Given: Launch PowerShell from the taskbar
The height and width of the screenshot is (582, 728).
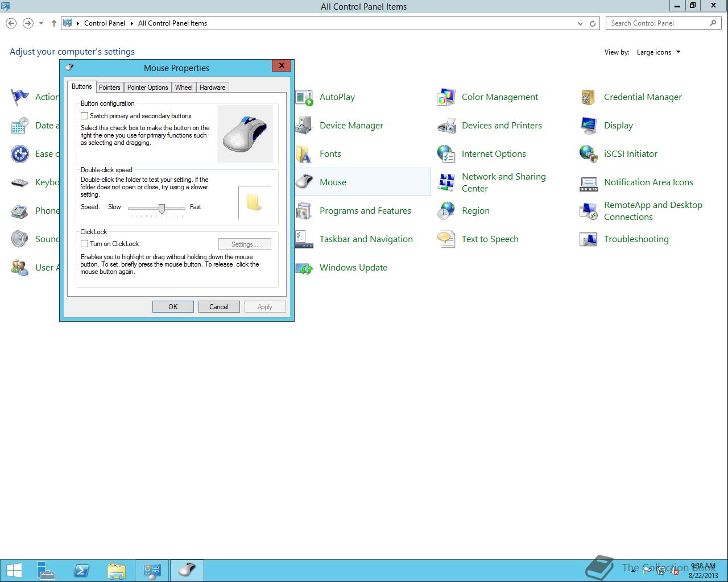Looking at the screenshot, I should coord(81,571).
